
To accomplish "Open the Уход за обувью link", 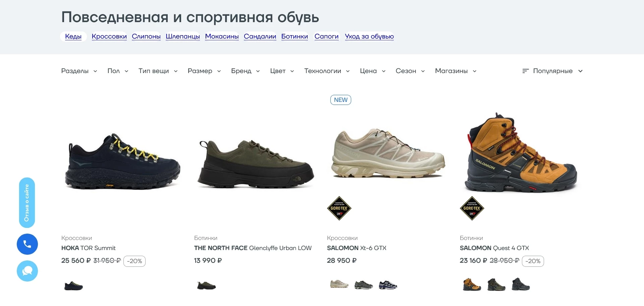I will (x=369, y=37).
